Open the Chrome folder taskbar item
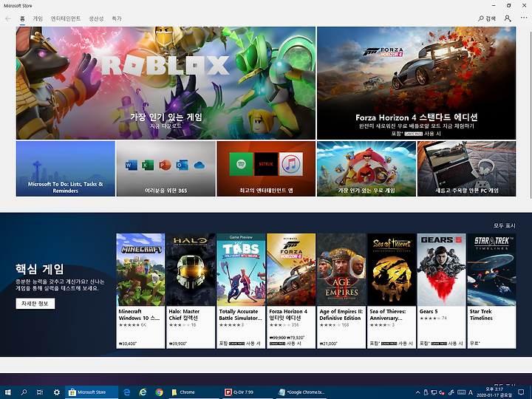532x399 pixels. (194, 392)
